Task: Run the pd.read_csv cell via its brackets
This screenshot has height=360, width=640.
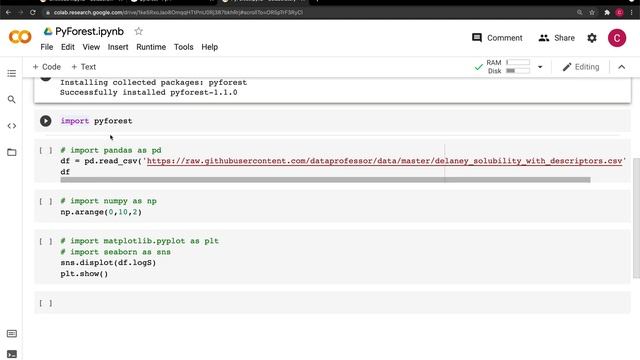Action: pyautogui.click(x=46, y=150)
